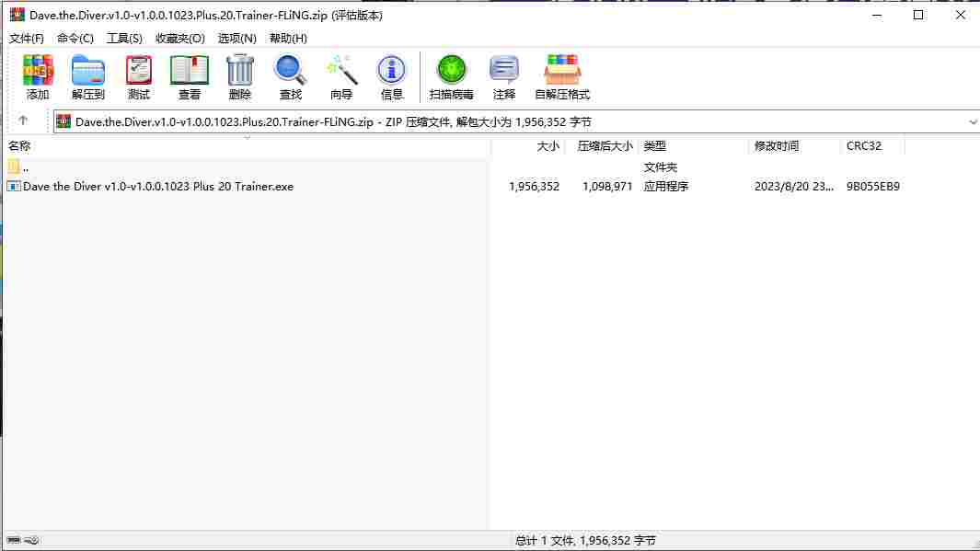Click the 1,956,352 size cell of the exe
Image resolution: width=980 pixels, height=551 pixels.
534,186
